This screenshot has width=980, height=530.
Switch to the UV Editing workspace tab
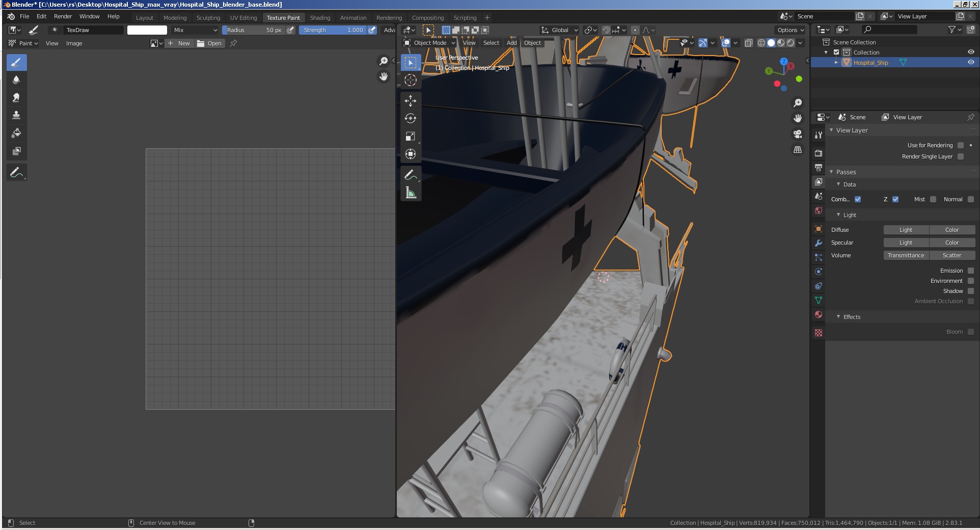pos(243,17)
